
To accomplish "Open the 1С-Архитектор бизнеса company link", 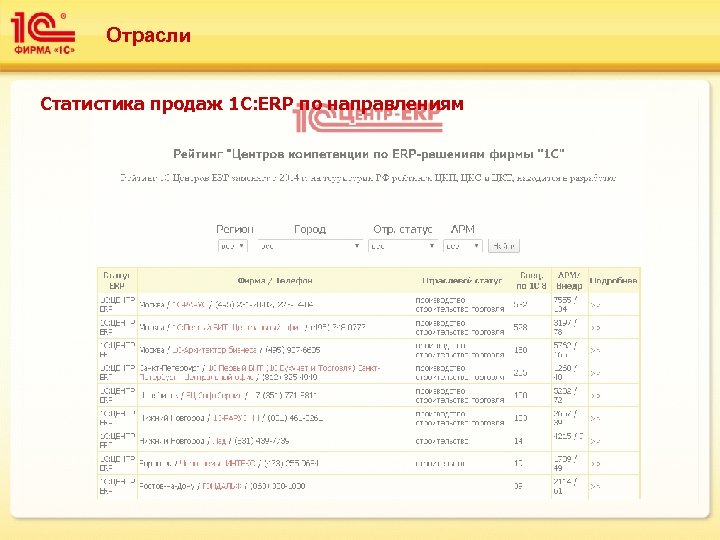I will 214,350.
